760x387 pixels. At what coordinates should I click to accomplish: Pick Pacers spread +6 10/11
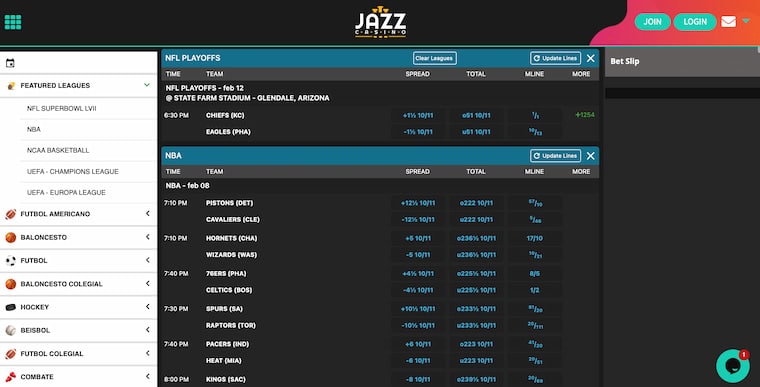coord(418,344)
